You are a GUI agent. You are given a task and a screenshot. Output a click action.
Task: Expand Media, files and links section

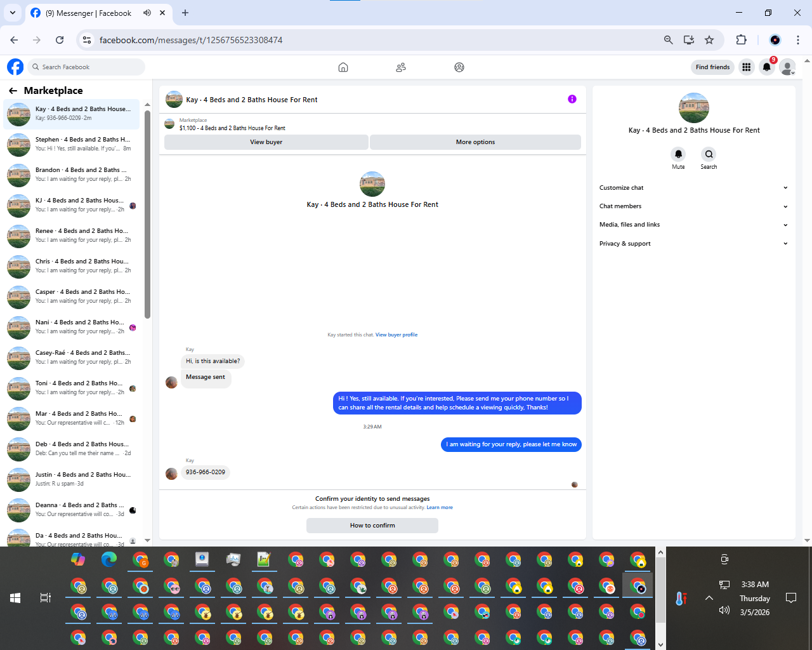coord(693,225)
